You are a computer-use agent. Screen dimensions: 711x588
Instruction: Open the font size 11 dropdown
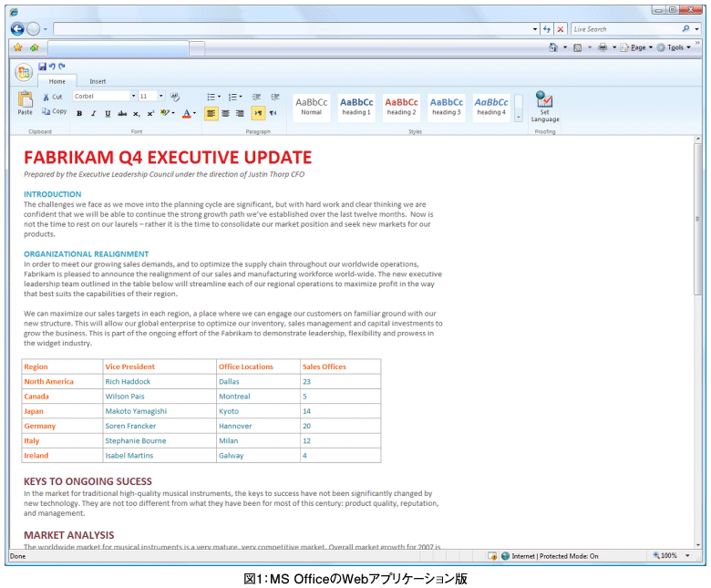(x=161, y=96)
